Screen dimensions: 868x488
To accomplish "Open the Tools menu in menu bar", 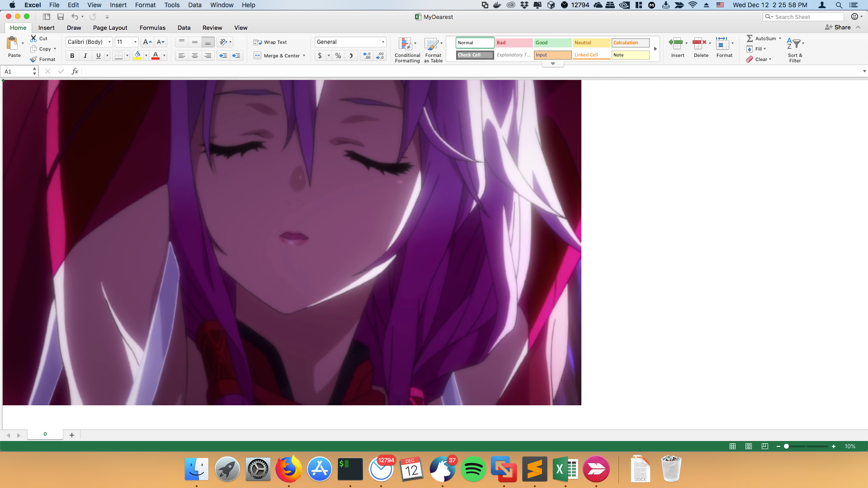I will pos(172,5).
